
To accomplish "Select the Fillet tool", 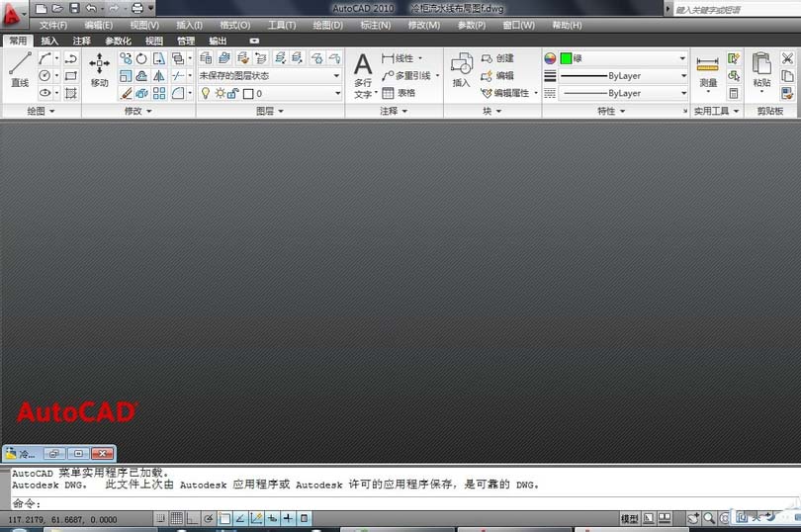I will click(x=178, y=93).
